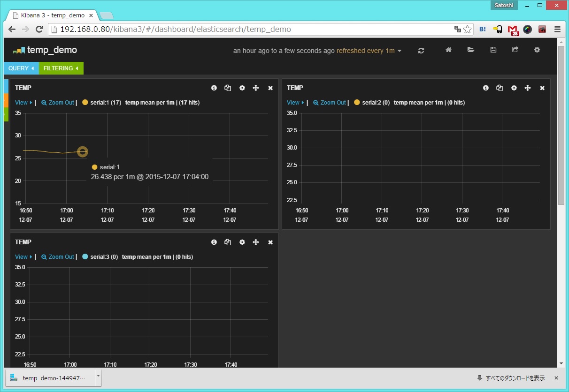Expand View options in serial:1 panel
The height and width of the screenshot is (392, 569).
[x=23, y=103]
